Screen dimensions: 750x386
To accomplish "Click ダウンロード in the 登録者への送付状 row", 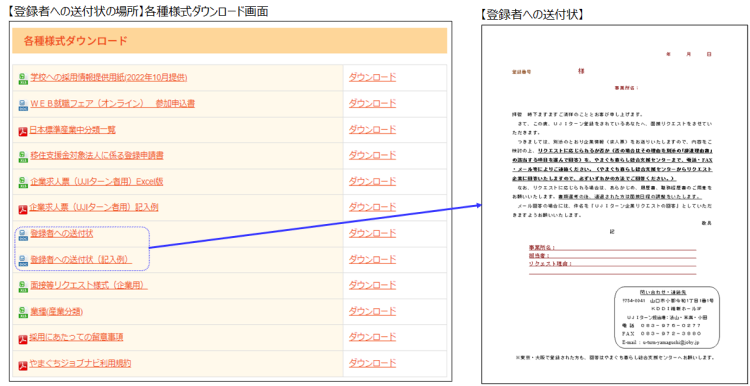I will (x=372, y=233).
